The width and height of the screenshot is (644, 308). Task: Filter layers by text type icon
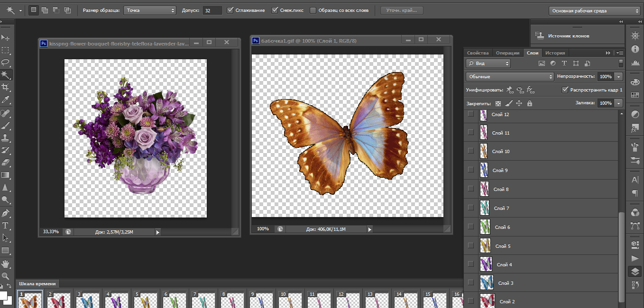[564, 63]
